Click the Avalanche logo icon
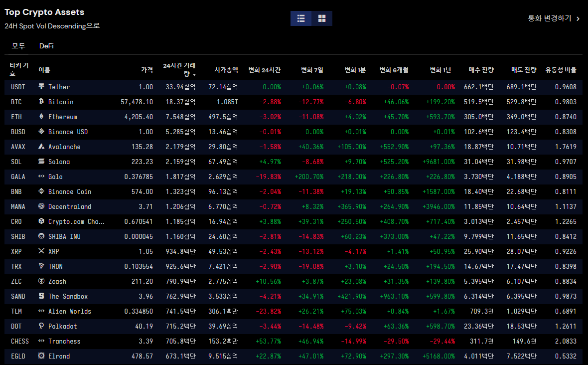Viewport: 588px width, 365px height. [x=41, y=147]
